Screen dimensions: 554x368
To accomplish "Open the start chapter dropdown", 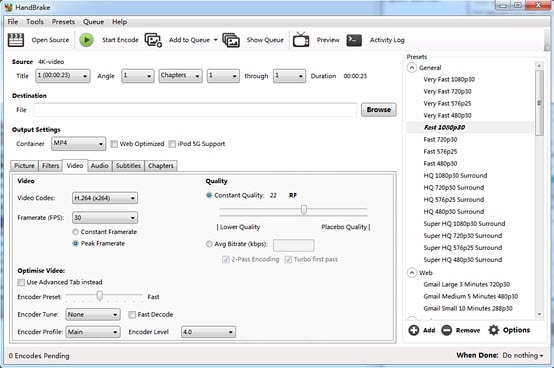I will point(223,76).
